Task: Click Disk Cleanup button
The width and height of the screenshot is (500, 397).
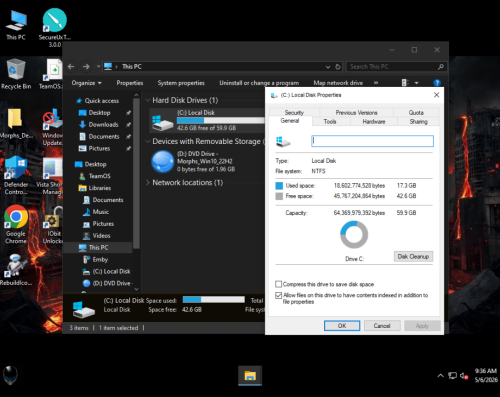Action: pos(413,256)
